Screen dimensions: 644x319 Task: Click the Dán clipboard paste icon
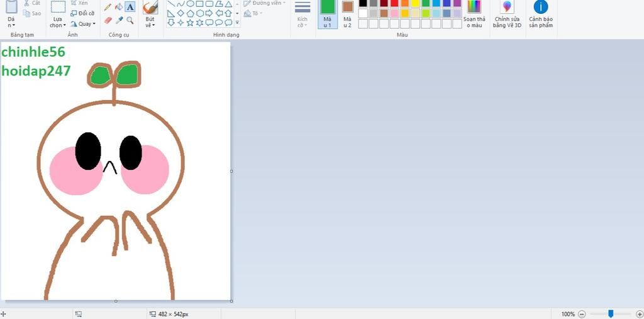coord(11,6)
